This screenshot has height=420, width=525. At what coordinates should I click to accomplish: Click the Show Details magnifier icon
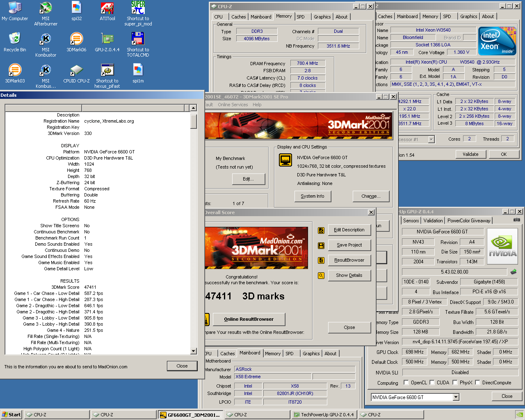[x=321, y=276]
